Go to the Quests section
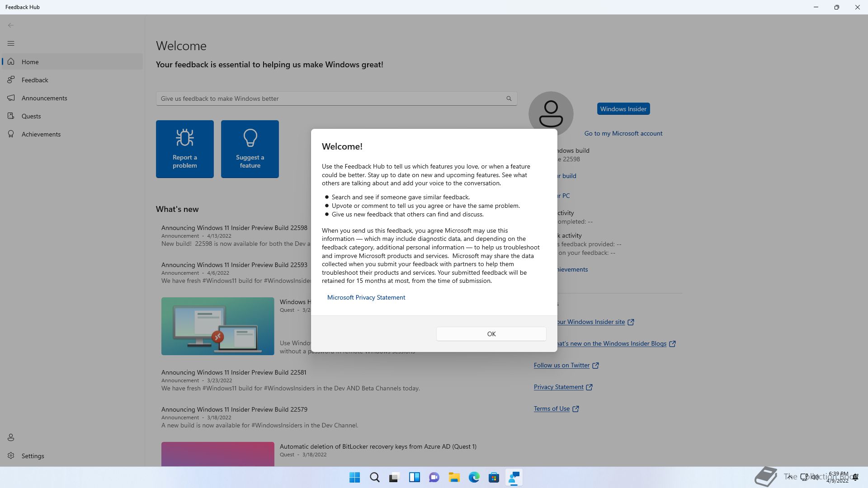Viewport: 868px width, 488px height. pos(72,116)
